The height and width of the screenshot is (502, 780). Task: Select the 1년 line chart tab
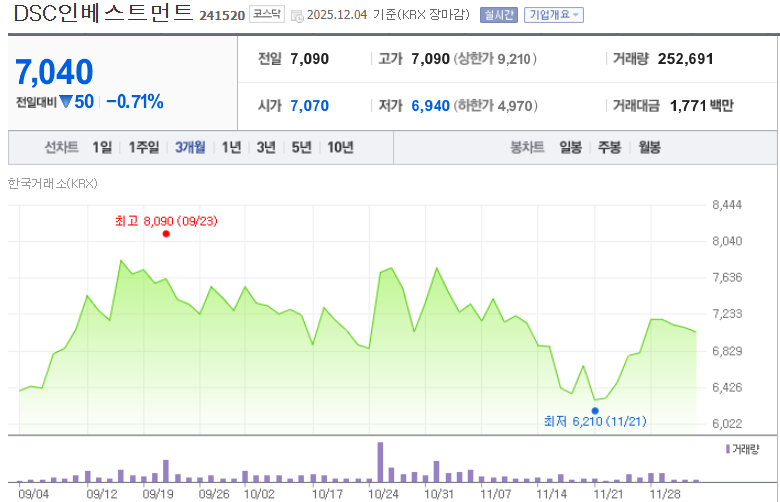click(231, 147)
